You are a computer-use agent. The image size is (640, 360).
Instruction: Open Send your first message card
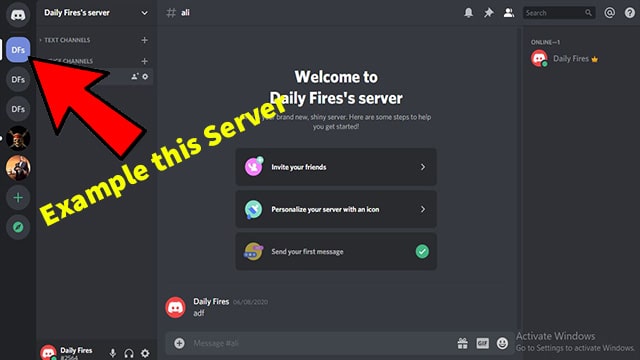pos(336,252)
